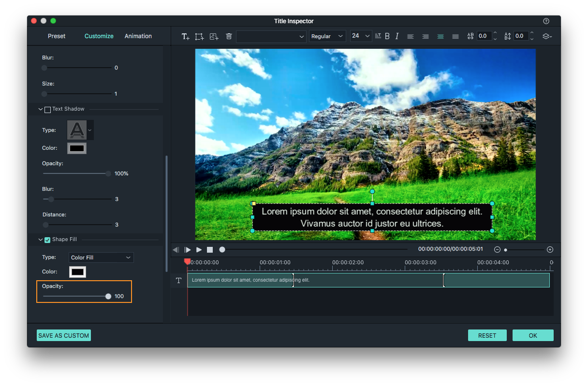Click the help question mark icon
The height and width of the screenshot is (386, 588).
[x=546, y=21]
